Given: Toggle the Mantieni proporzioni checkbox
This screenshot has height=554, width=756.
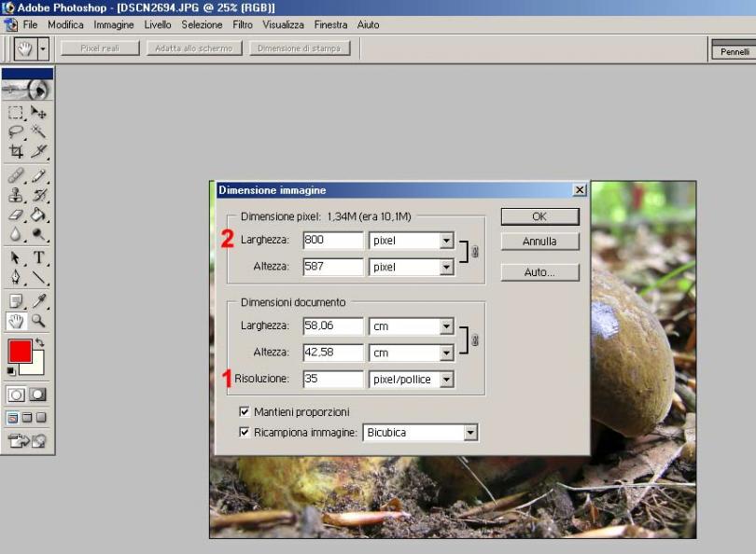Looking at the screenshot, I should (x=245, y=411).
